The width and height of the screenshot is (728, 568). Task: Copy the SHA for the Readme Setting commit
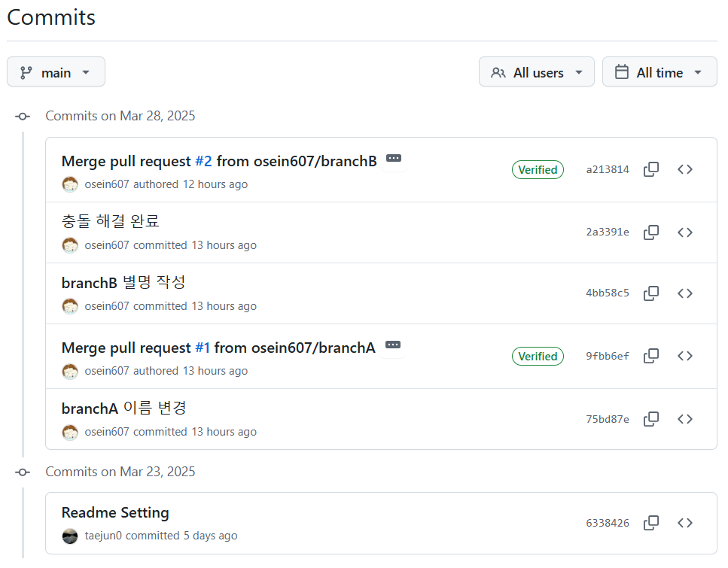(651, 522)
